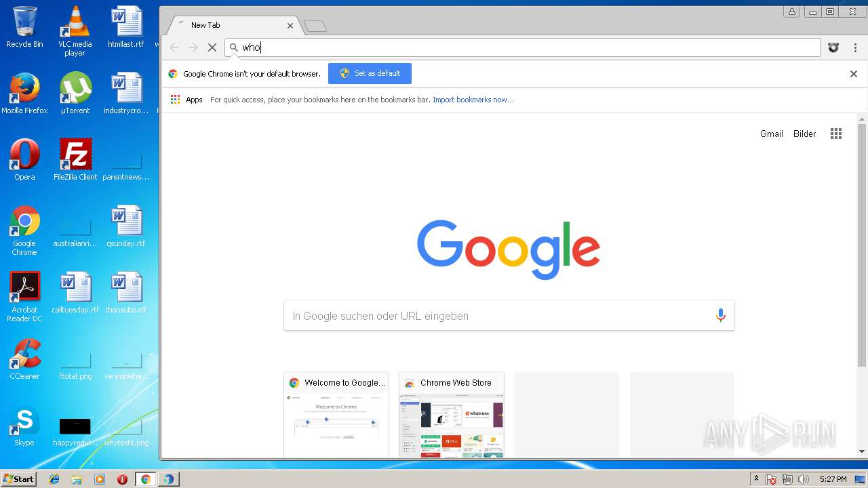Open FileZilla Client shortcut

tap(75, 160)
